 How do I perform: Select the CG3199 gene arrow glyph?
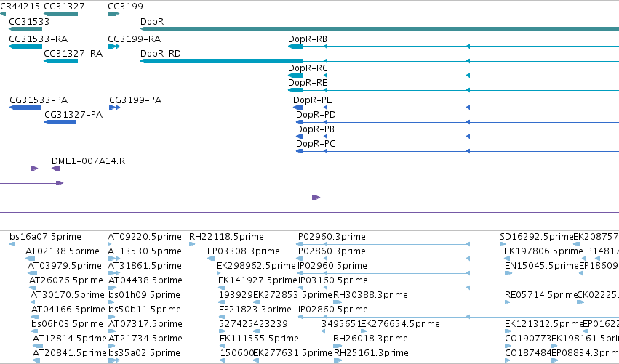coord(113,15)
